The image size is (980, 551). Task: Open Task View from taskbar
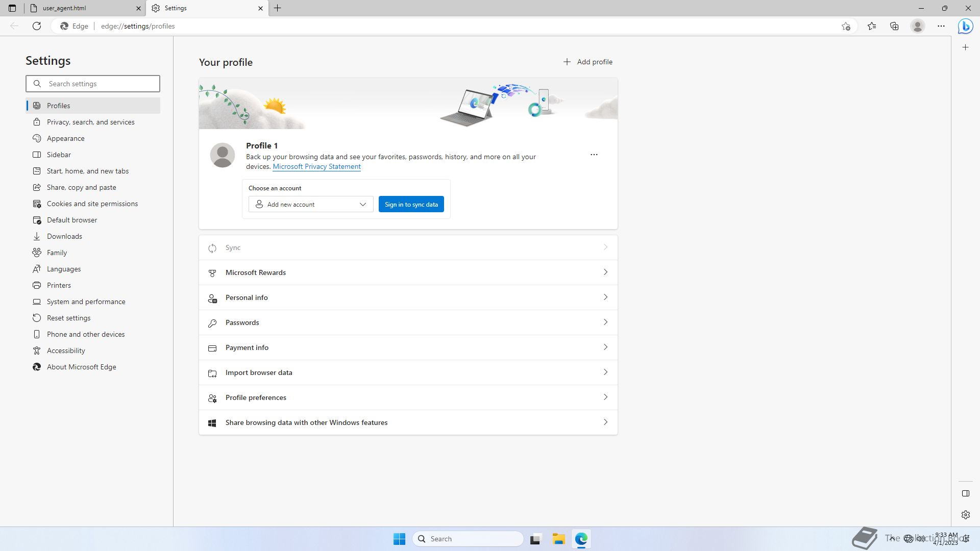pos(535,539)
